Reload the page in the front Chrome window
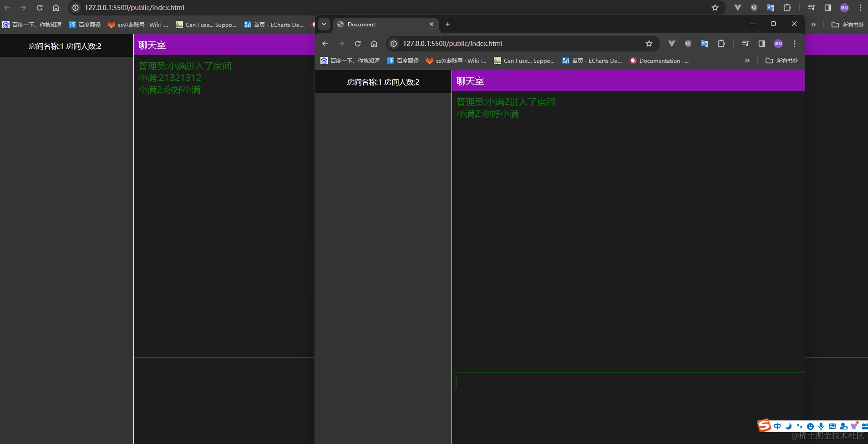The height and width of the screenshot is (444, 868). pos(358,44)
